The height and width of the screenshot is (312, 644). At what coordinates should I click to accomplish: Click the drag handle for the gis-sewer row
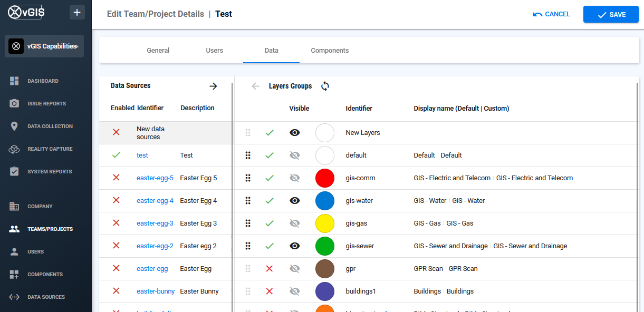248,246
